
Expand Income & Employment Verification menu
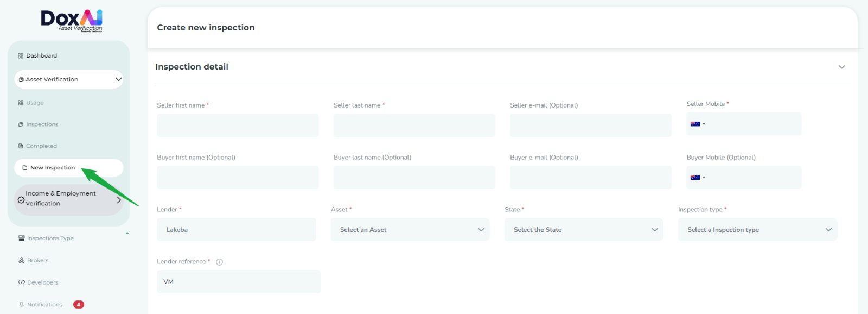point(119,200)
